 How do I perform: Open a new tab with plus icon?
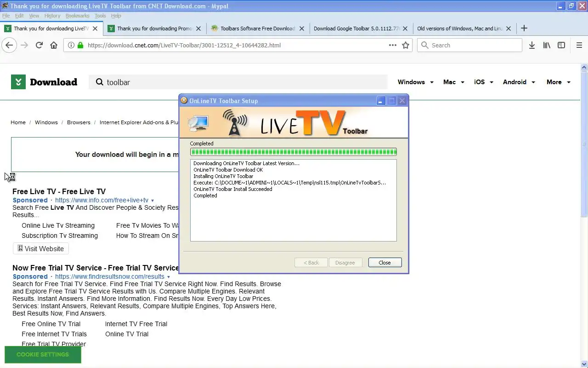(524, 28)
